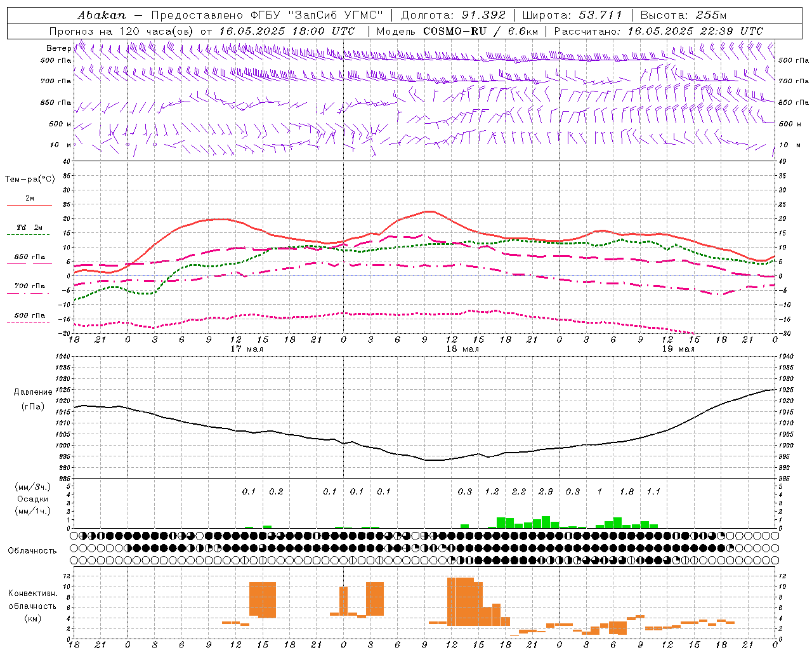Click the "2м" temperature legend entry

tap(30, 199)
